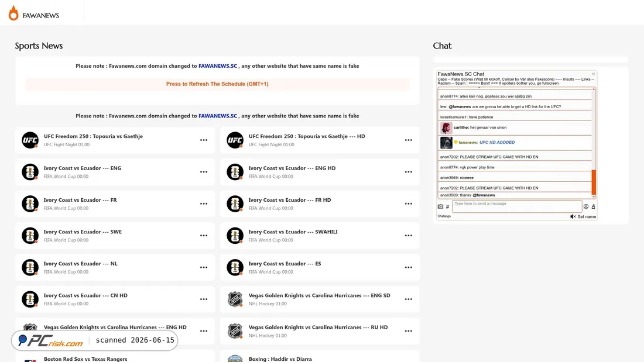Click message 'anon3969: niceeee'
Viewport: 644px width, 362px height.
457,178
